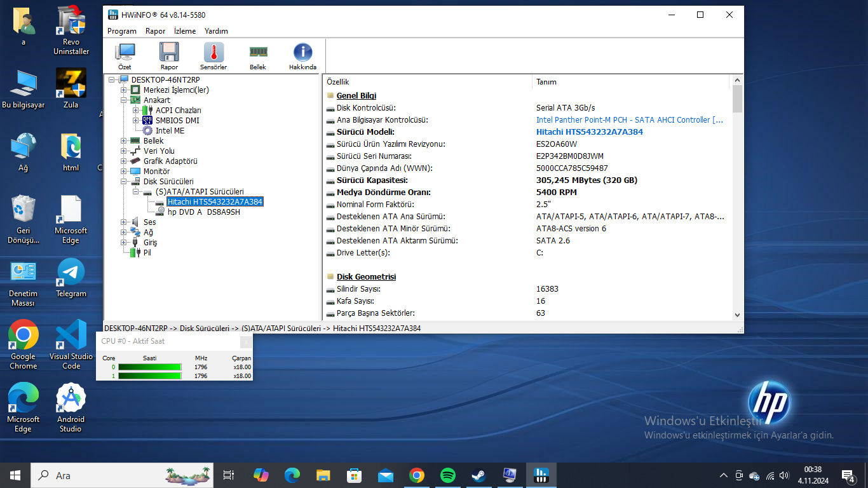Click the Pil battery icon in tree

[135, 253]
